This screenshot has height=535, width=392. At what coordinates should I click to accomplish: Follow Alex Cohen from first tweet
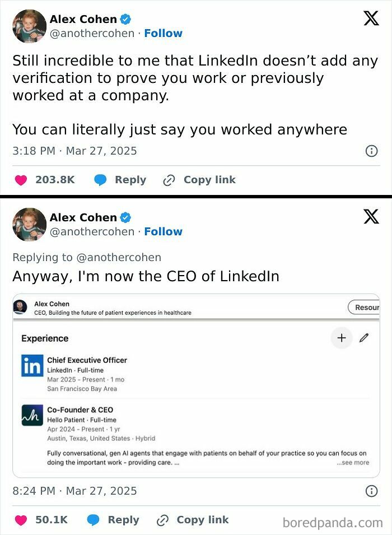click(x=163, y=33)
